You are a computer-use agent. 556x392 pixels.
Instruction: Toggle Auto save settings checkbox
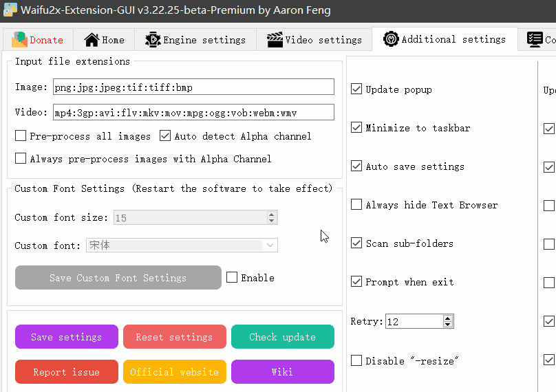point(356,166)
